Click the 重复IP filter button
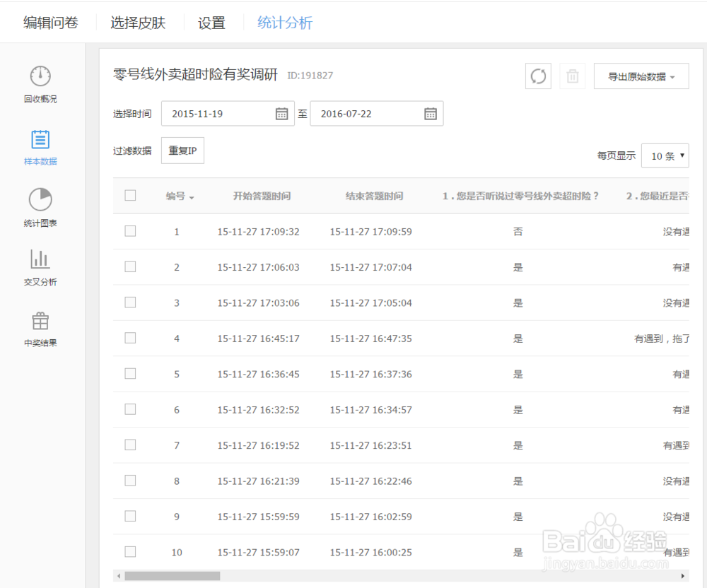Viewport: 707px width, 588px height. click(x=182, y=150)
